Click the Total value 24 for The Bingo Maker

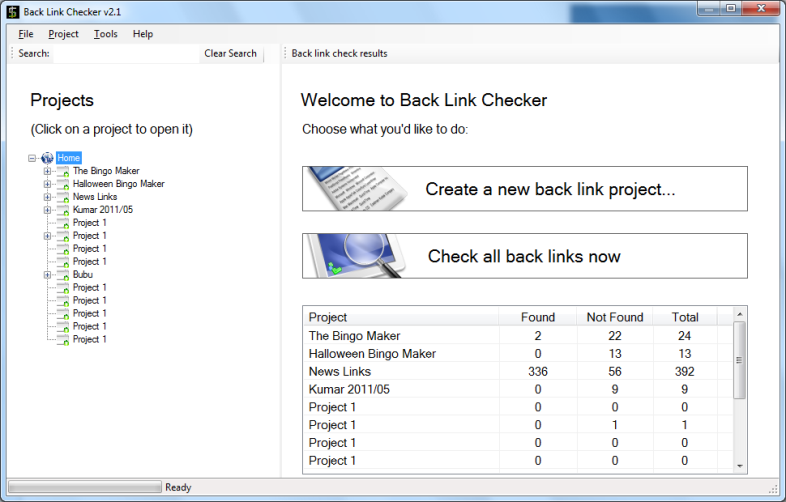(x=685, y=336)
